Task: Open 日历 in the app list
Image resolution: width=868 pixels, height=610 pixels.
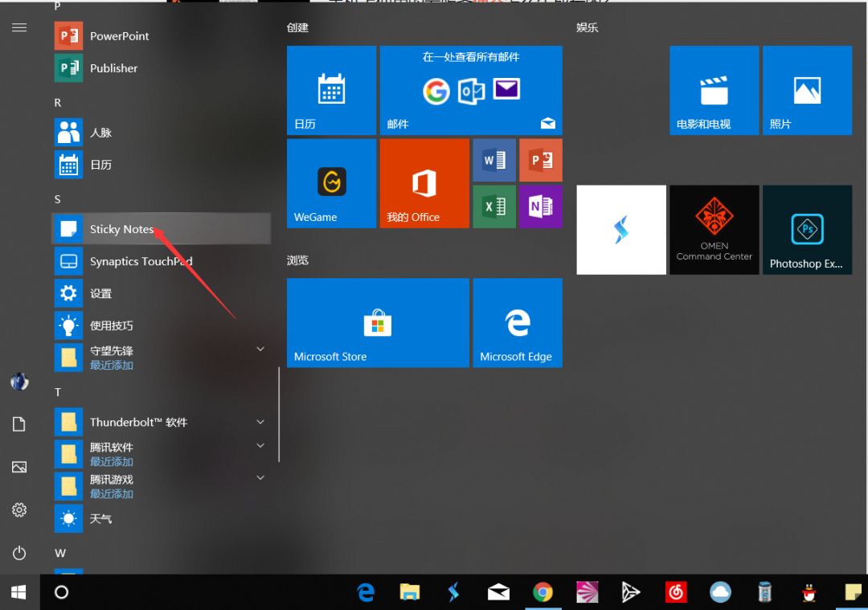Action: point(161,165)
